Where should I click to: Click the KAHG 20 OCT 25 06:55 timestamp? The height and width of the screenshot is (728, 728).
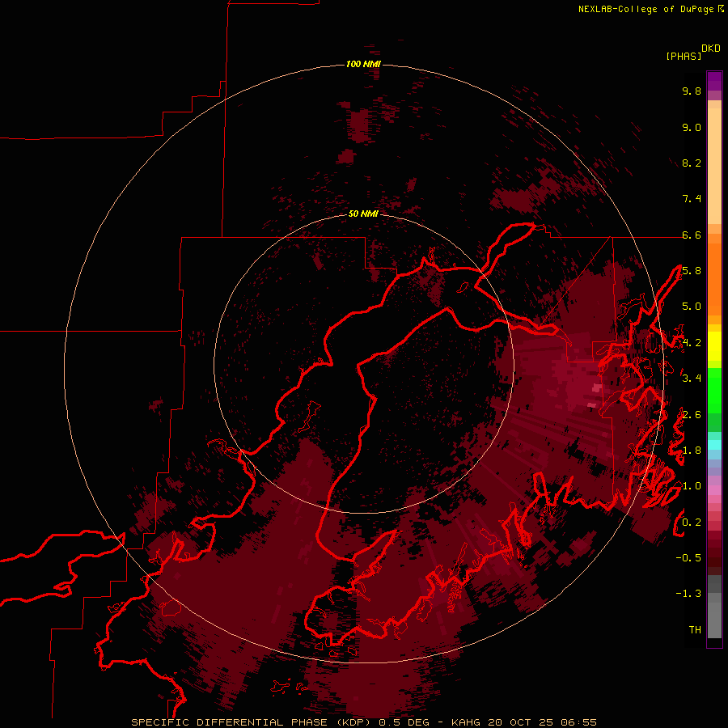point(523,722)
